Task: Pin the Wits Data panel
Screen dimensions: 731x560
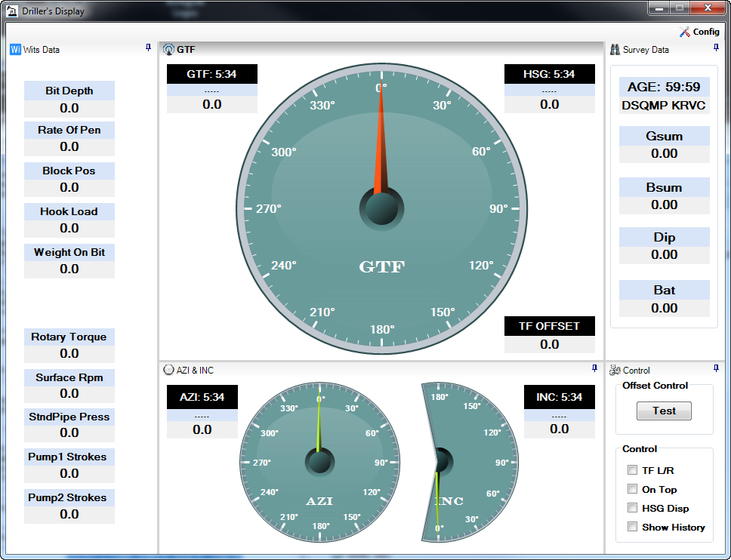Action: [x=148, y=48]
